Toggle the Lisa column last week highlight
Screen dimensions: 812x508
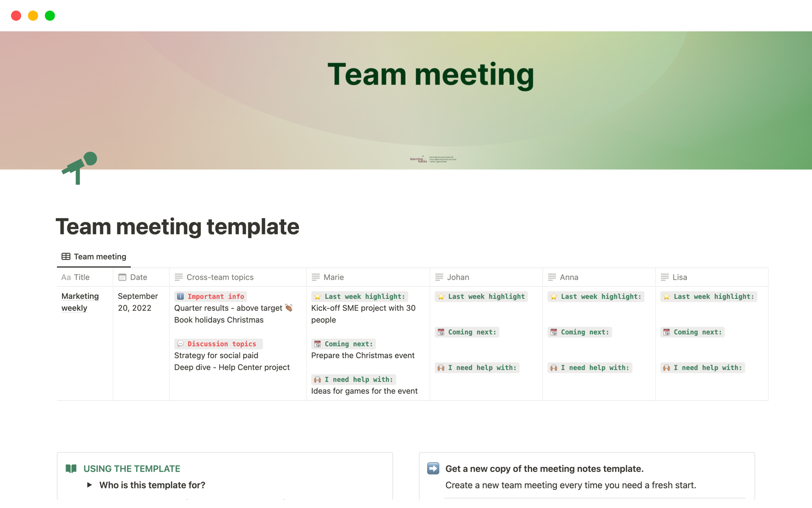708,296
